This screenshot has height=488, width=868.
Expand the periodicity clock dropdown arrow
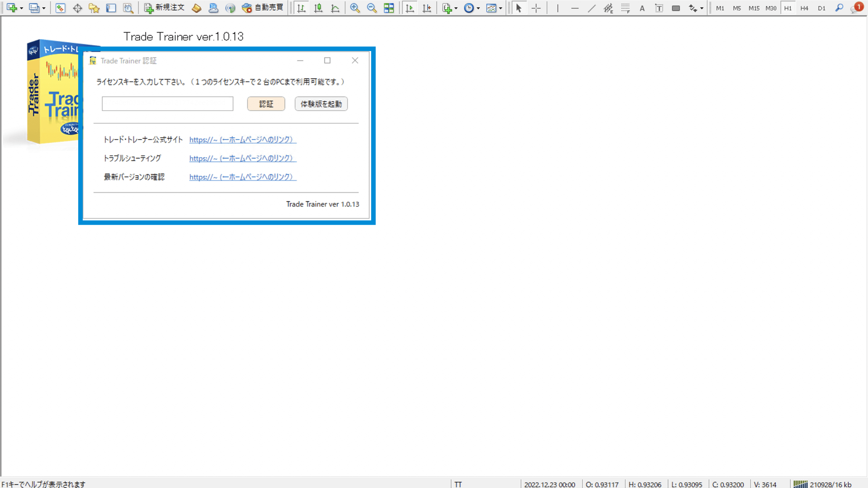(x=478, y=8)
